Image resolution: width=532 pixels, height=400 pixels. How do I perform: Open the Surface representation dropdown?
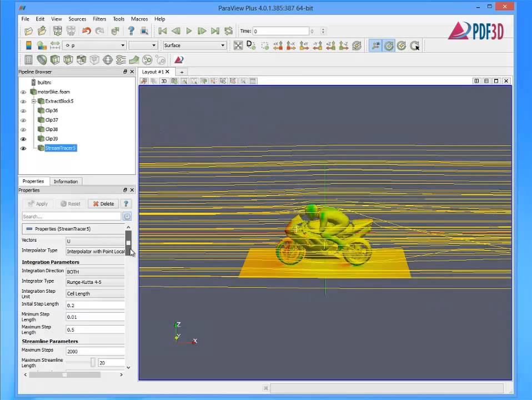pyautogui.click(x=194, y=46)
